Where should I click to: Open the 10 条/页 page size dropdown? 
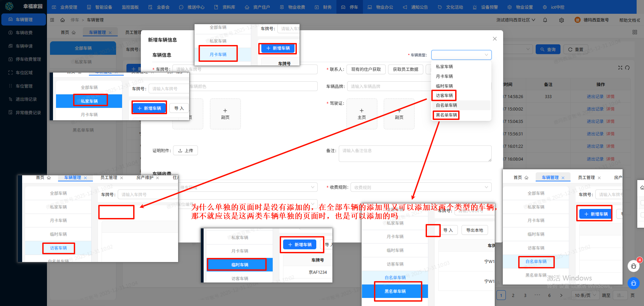(x=585, y=295)
